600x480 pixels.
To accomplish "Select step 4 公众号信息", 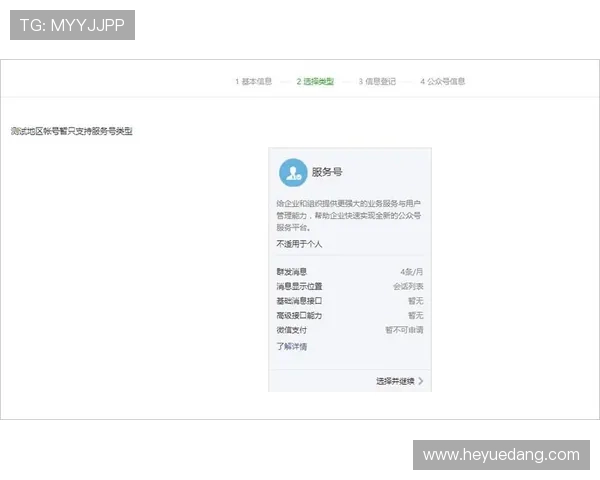I will click(443, 81).
